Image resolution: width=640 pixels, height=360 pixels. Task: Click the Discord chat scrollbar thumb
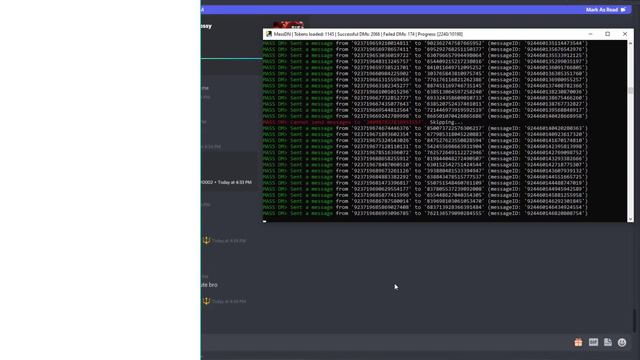(635, 321)
